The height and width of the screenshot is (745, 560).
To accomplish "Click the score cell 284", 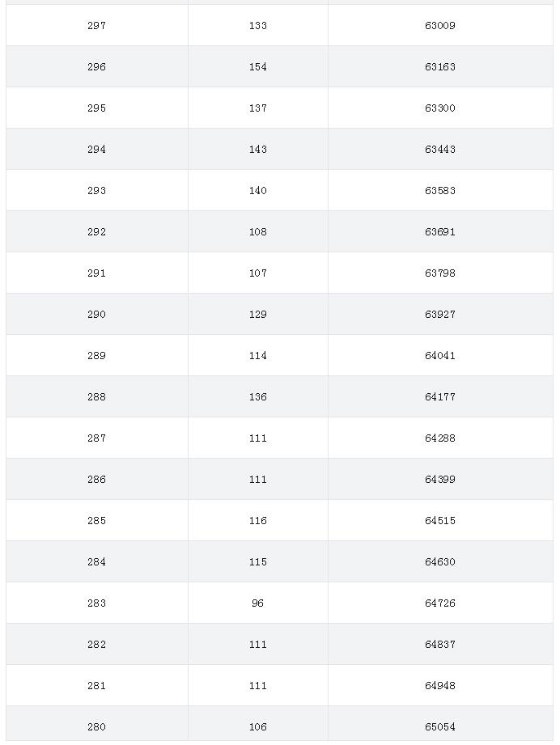I will [x=96, y=562].
